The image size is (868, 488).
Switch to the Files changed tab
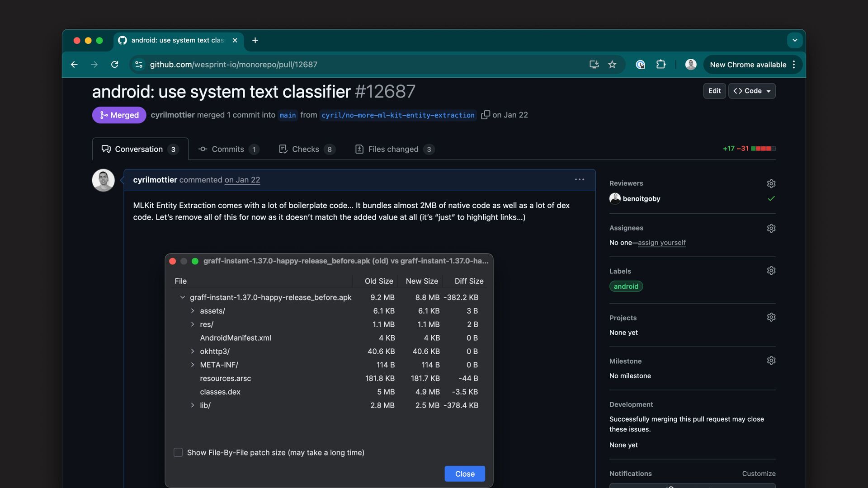point(395,149)
